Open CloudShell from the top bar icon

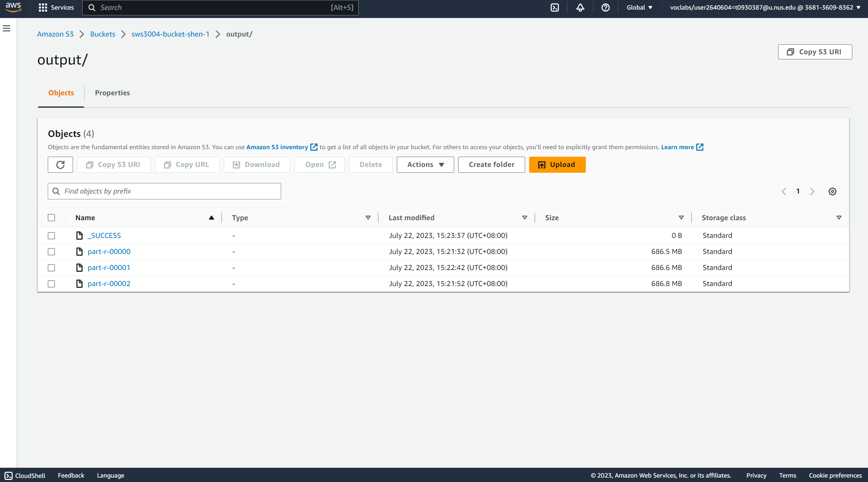pyautogui.click(x=555, y=8)
